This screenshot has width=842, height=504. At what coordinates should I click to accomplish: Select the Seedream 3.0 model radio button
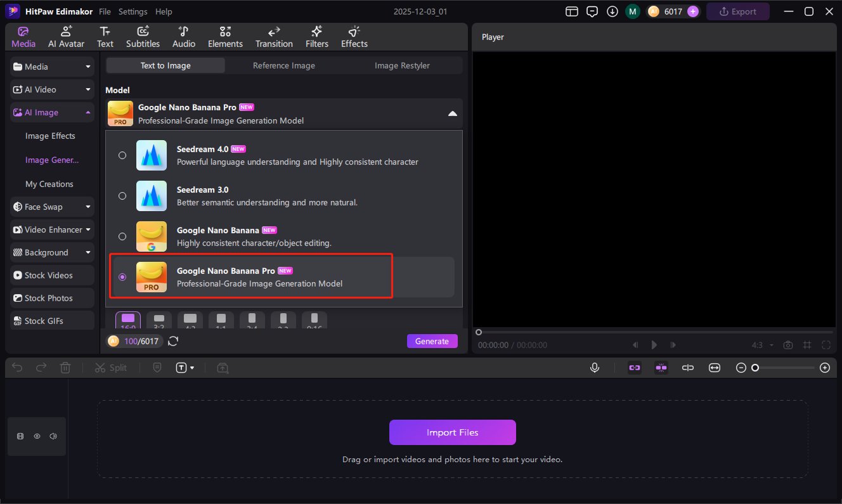pos(122,196)
